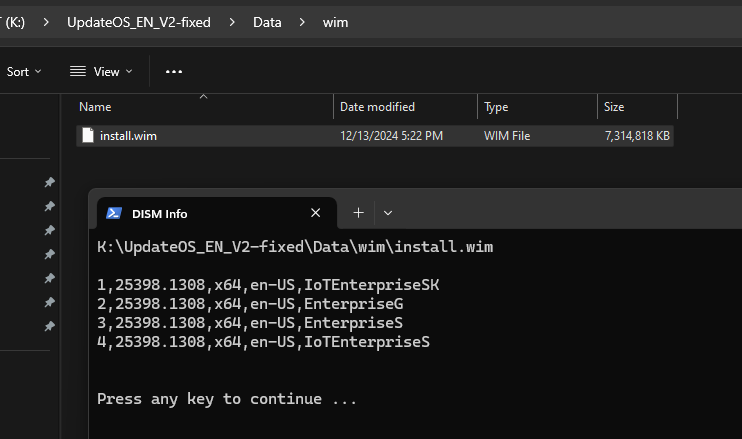
Task: Click the last pin icon in sidebar
Action: (49, 326)
